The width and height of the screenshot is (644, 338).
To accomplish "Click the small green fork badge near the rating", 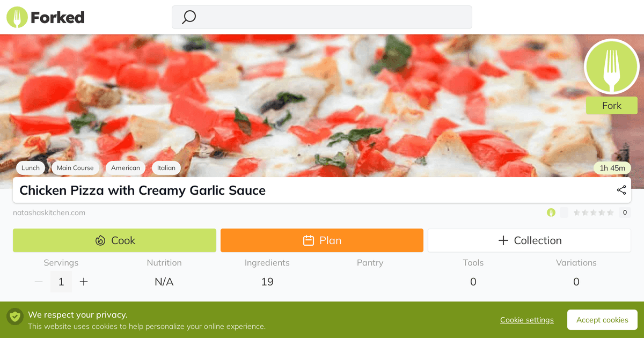I will 551,212.
